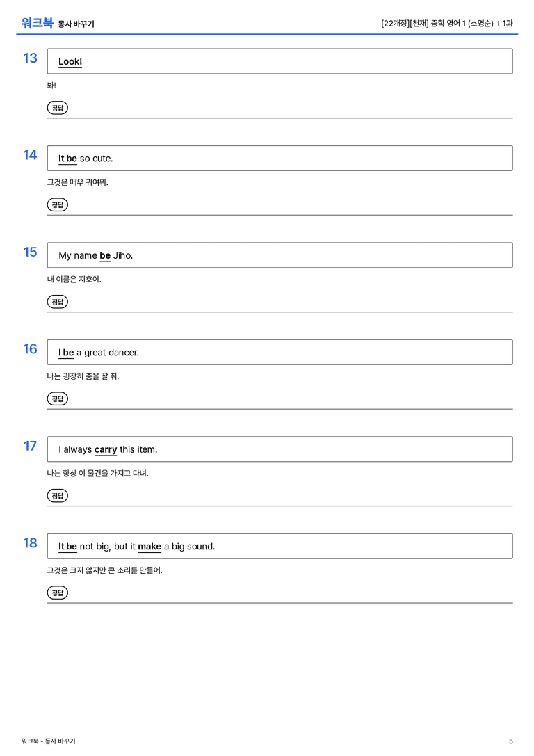Click the underlined word carry
This screenshot has width=534, height=756.
click(x=106, y=449)
